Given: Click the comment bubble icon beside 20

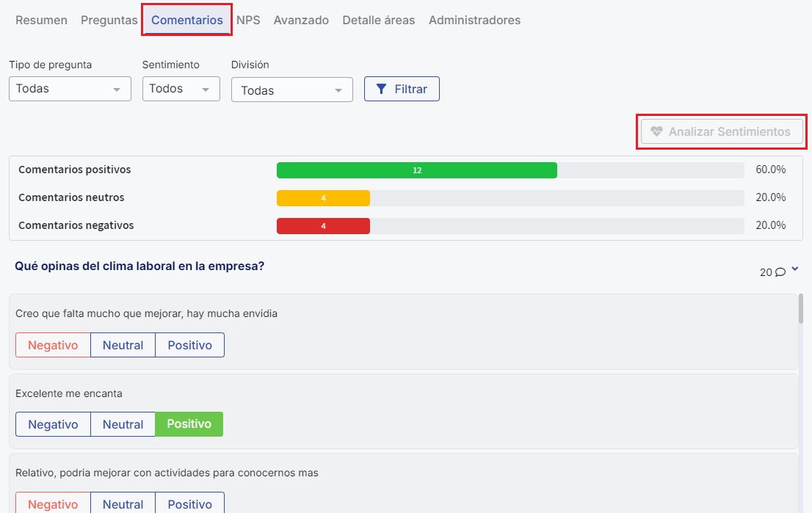Looking at the screenshot, I should click(x=780, y=272).
